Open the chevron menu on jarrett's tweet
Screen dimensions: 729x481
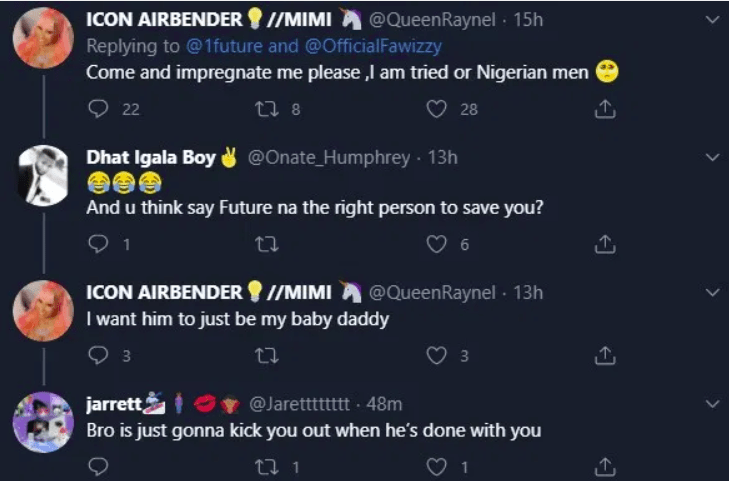(x=711, y=403)
